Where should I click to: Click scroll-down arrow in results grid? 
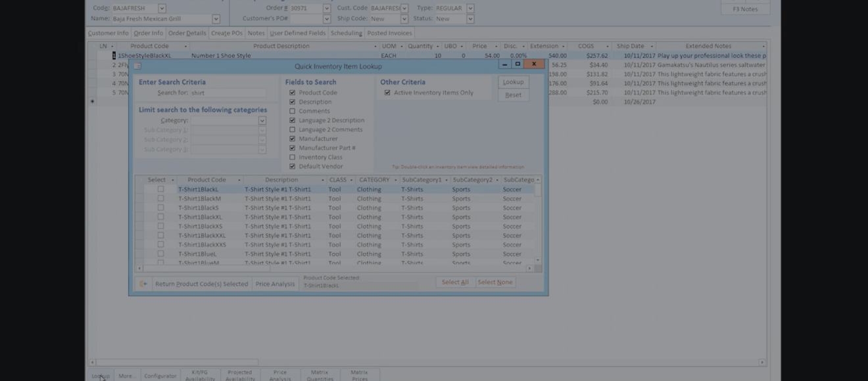538,260
